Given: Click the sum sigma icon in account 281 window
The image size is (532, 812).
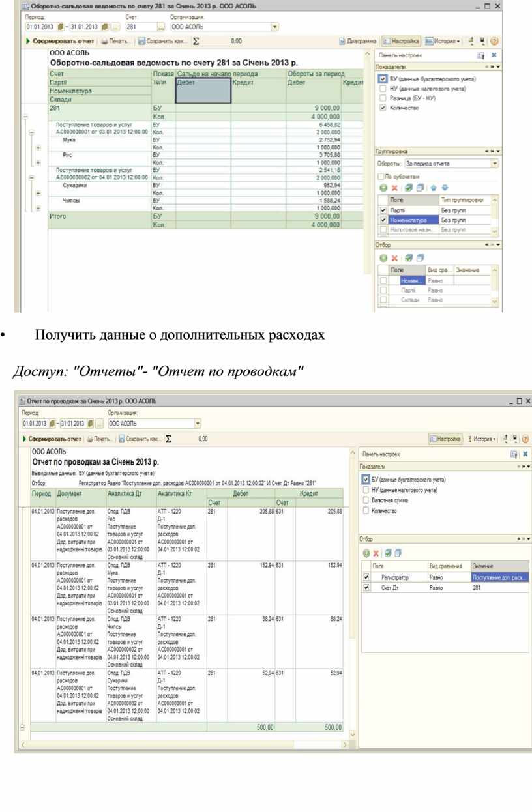Looking at the screenshot, I should [x=196, y=40].
